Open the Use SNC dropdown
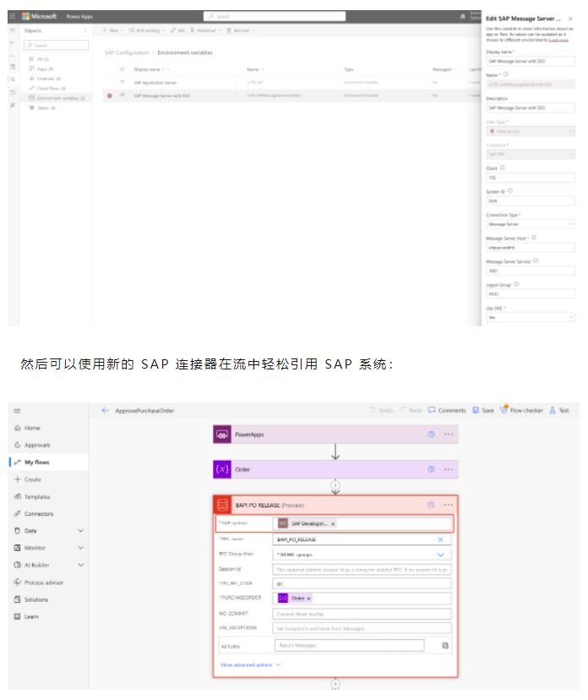Image resolution: width=588 pixels, height=700 pixels. [530, 317]
